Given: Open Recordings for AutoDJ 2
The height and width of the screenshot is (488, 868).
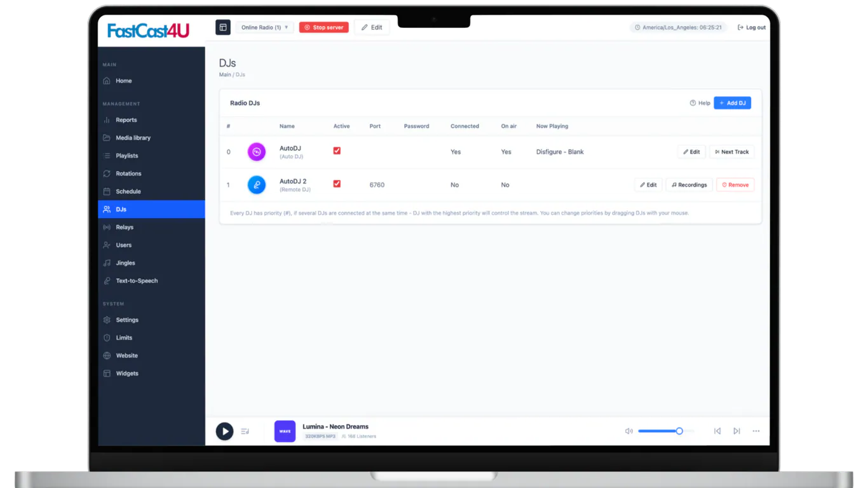Looking at the screenshot, I should [689, 185].
